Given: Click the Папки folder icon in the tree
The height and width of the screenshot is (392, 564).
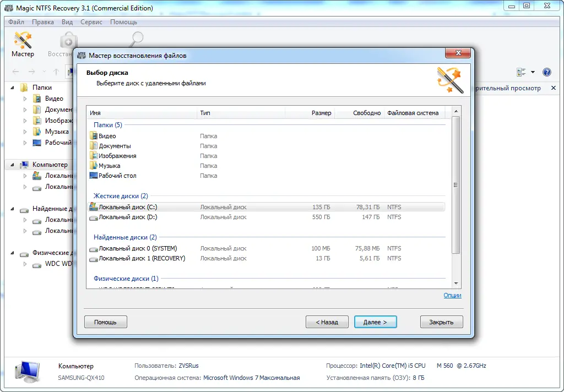Looking at the screenshot, I should (24, 88).
